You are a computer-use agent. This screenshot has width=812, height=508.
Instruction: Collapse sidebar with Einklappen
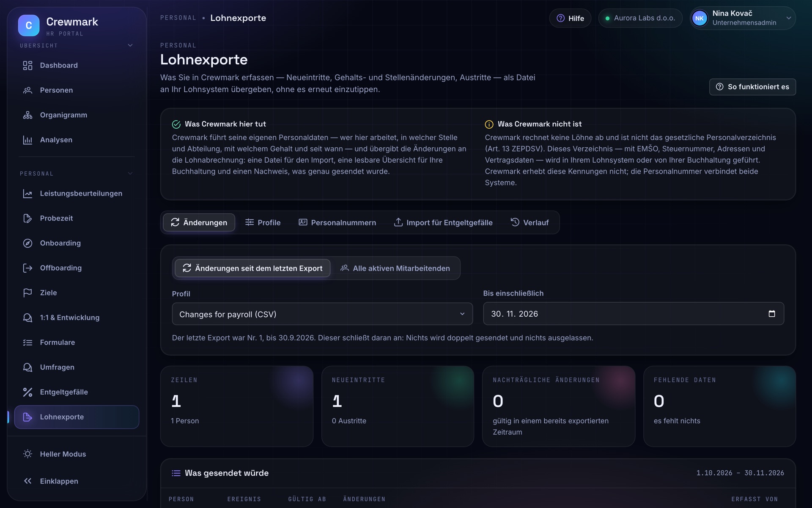77,481
